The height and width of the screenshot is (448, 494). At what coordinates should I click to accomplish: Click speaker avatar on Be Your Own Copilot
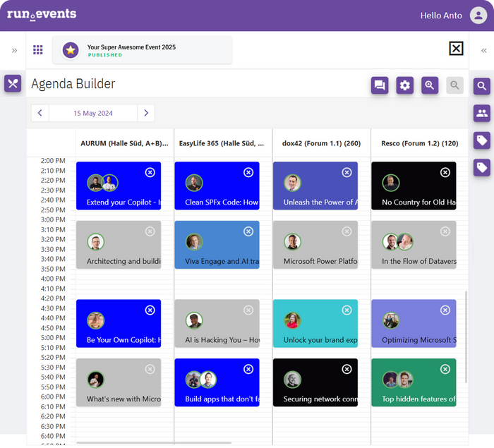pyautogui.click(x=95, y=320)
